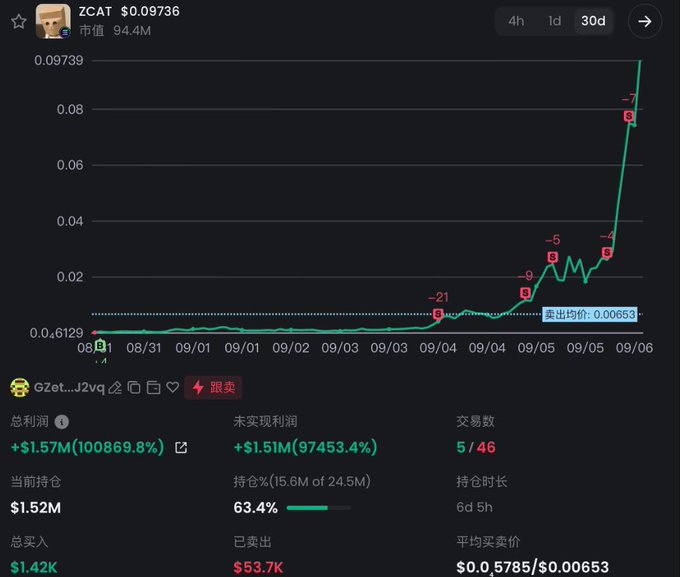Favorite the wallet with heart icon

click(173, 387)
